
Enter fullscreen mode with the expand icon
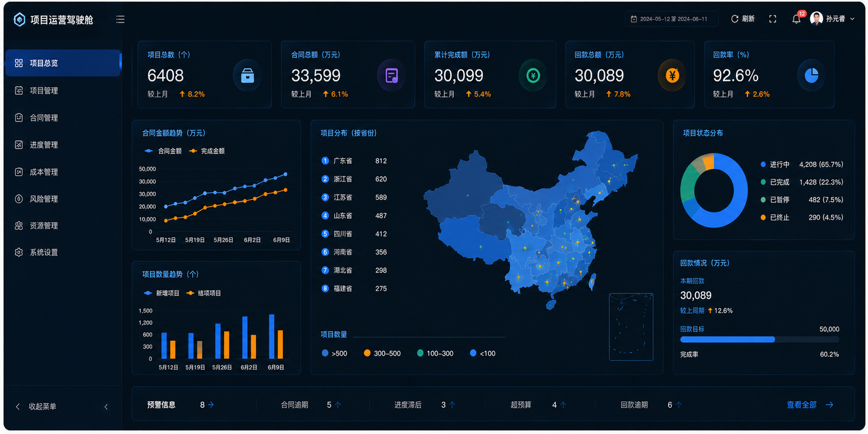coord(773,19)
